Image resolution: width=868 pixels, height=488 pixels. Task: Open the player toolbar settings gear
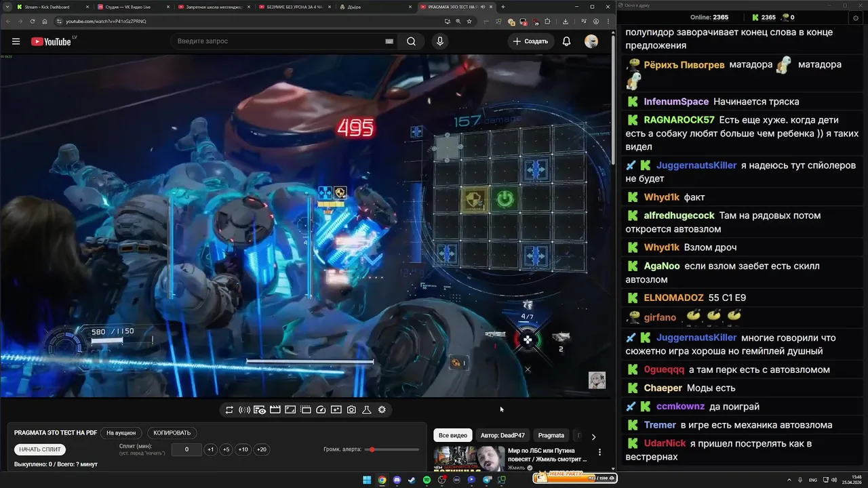[x=382, y=409]
